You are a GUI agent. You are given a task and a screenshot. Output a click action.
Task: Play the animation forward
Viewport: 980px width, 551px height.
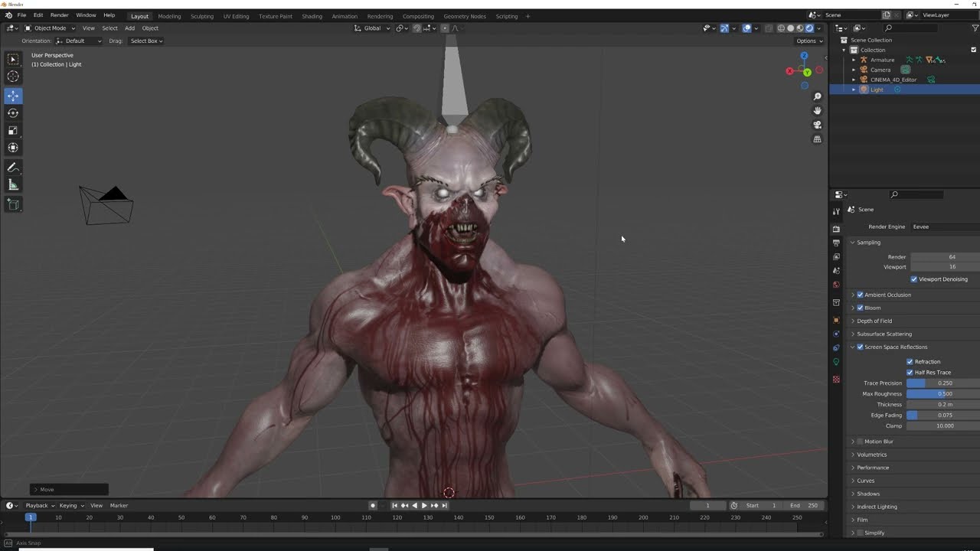point(424,505)
